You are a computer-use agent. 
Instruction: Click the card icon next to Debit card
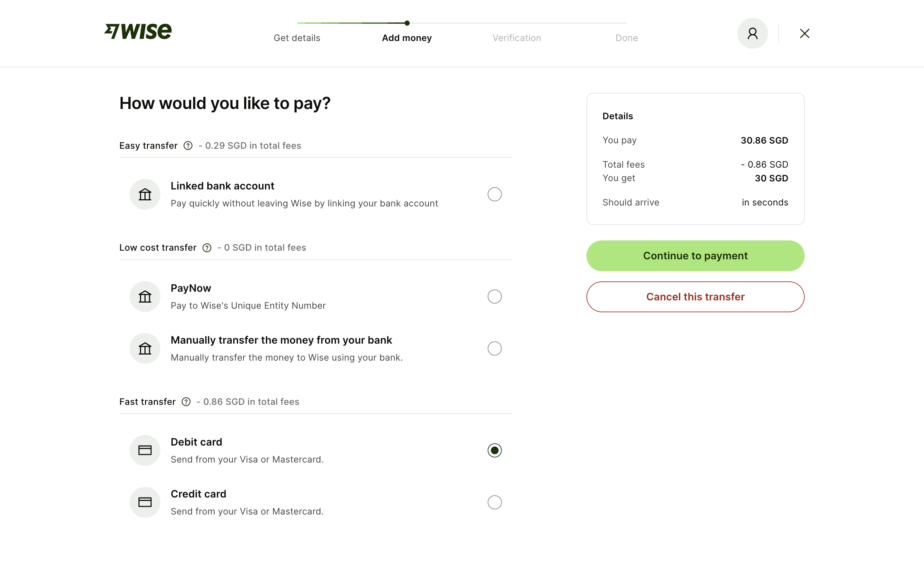click(145, 450)
